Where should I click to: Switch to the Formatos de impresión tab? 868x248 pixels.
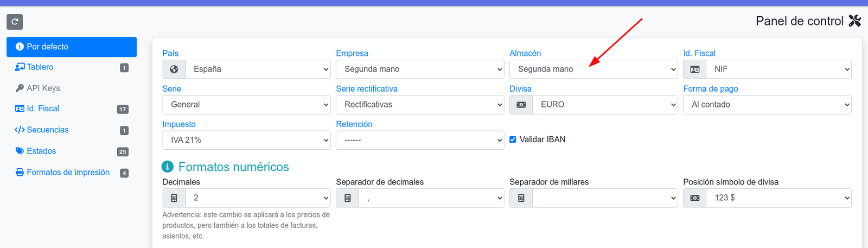click(x=72, y=172)
